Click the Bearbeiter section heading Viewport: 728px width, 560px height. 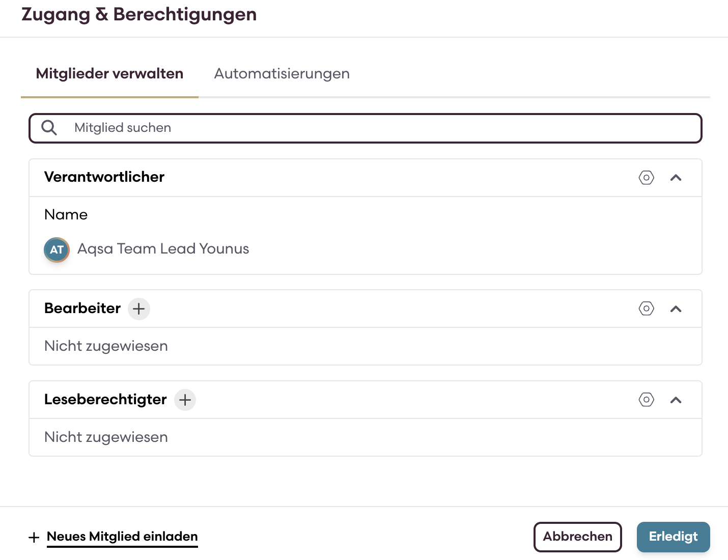click(x=82, y=309)
